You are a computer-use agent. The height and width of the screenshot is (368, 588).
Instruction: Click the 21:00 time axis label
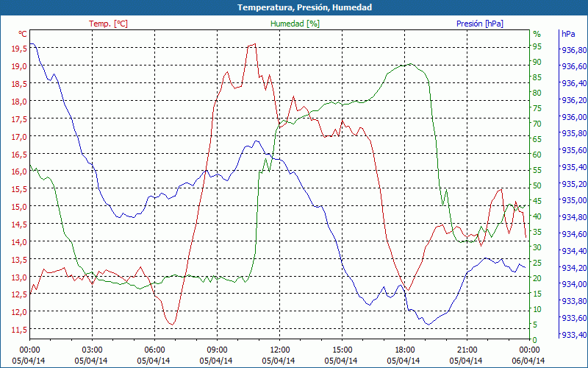pos(467,350)
